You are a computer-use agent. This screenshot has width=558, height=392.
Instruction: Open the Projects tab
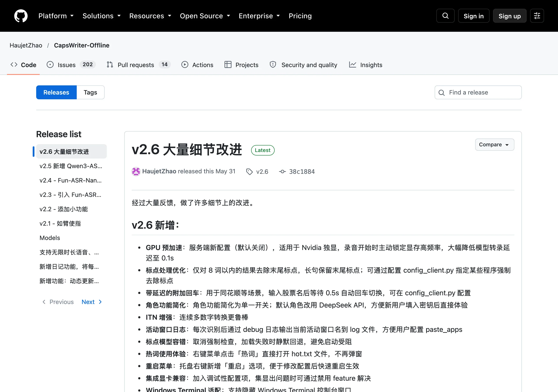(x=241, y=65)
